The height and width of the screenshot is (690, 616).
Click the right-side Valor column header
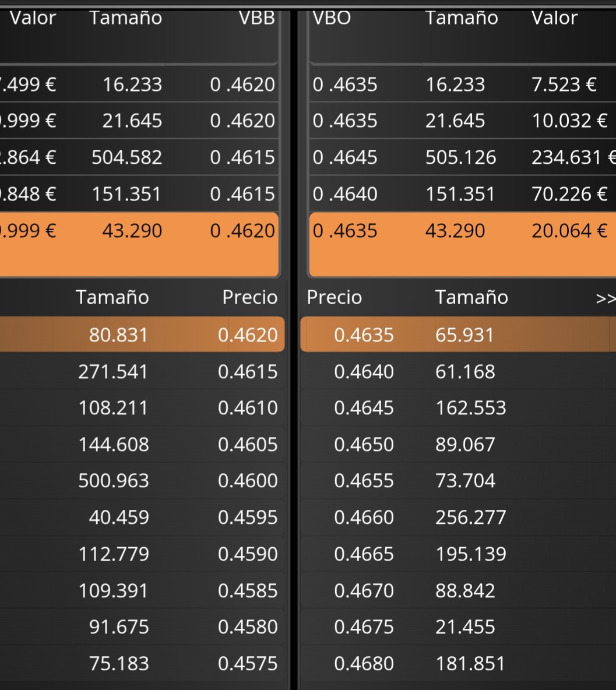pos(554,18)
